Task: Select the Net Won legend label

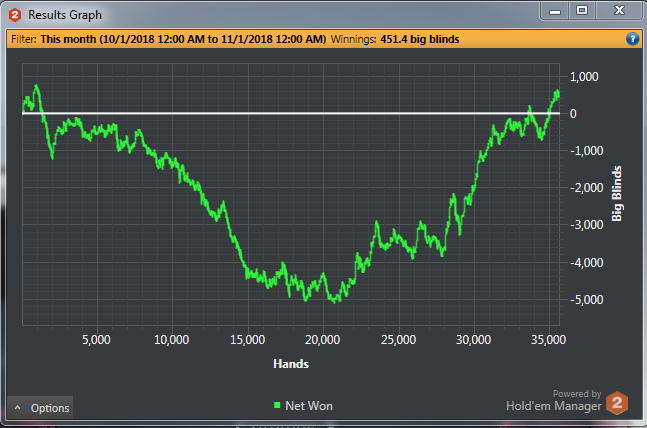Action: 309,406
